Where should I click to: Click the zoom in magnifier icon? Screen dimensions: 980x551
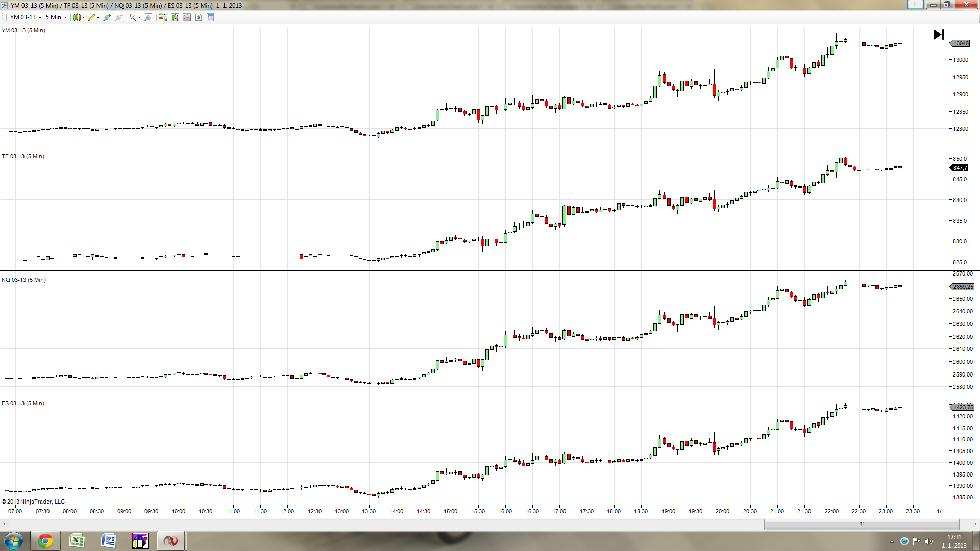(107, 17)
